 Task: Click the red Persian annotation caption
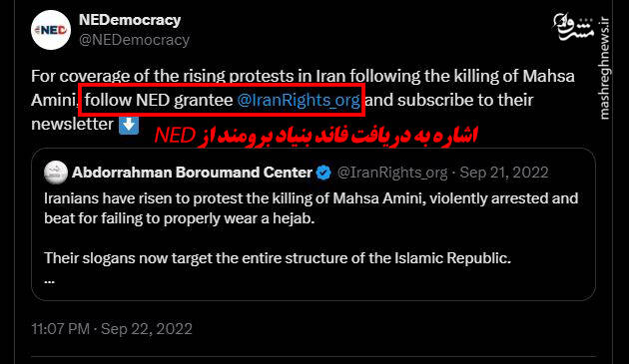316,136
